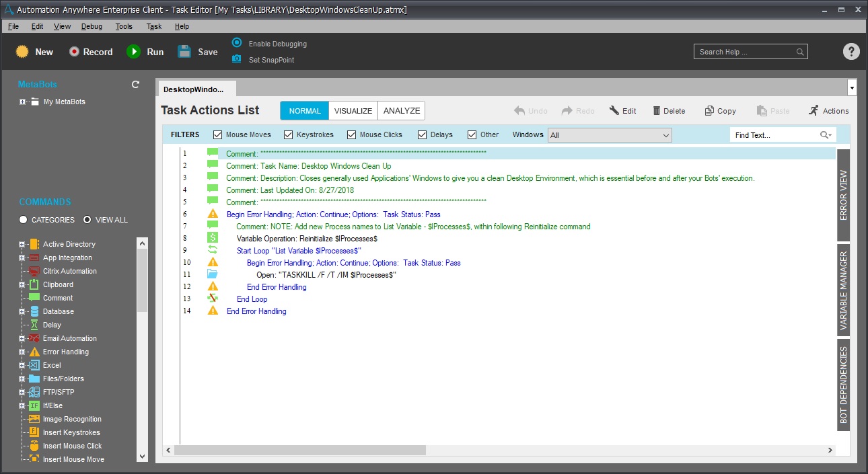Image resolution: width=868 pixels, height=474 pixels.
Task: Open the Actions button
Action: [x=828, y=111]
